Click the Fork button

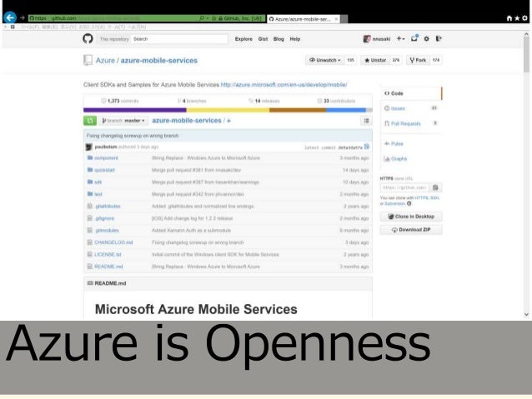tap(418, 60)
